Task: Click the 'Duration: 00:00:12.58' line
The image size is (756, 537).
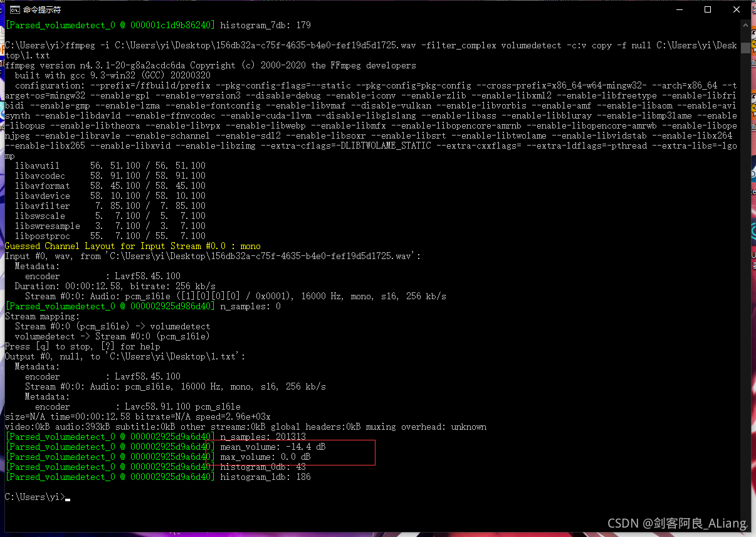Action: pos(115,286)
